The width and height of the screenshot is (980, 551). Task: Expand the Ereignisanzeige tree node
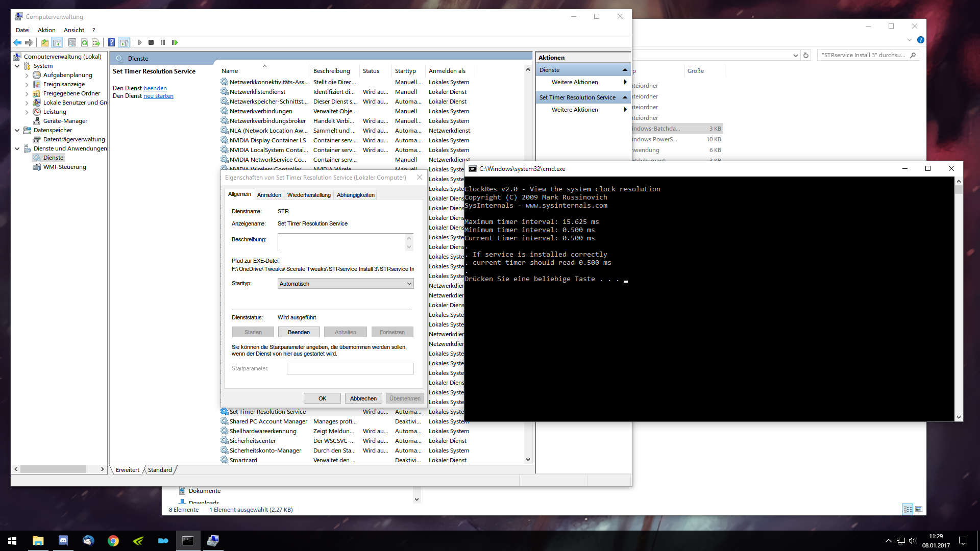[27, 84]
